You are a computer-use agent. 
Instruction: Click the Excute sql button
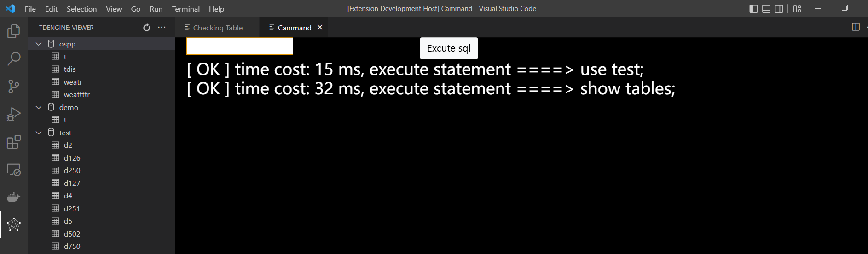449,48
